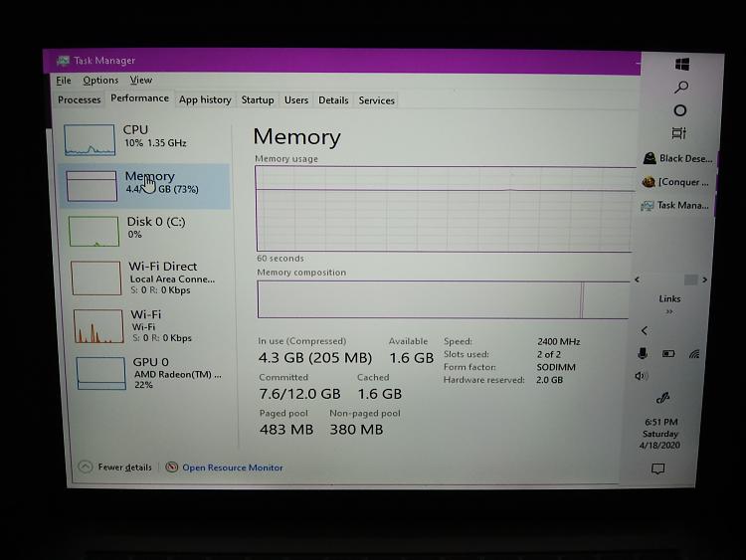Click Open Resource Monitor link

tap(233, 467)
